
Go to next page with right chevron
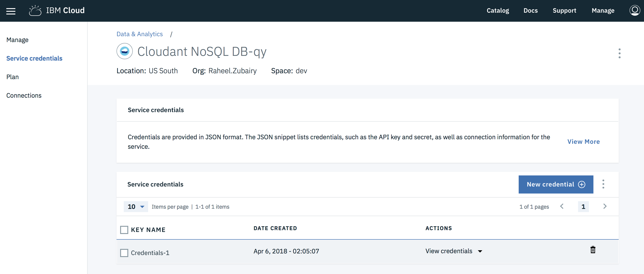pos(605,206)
